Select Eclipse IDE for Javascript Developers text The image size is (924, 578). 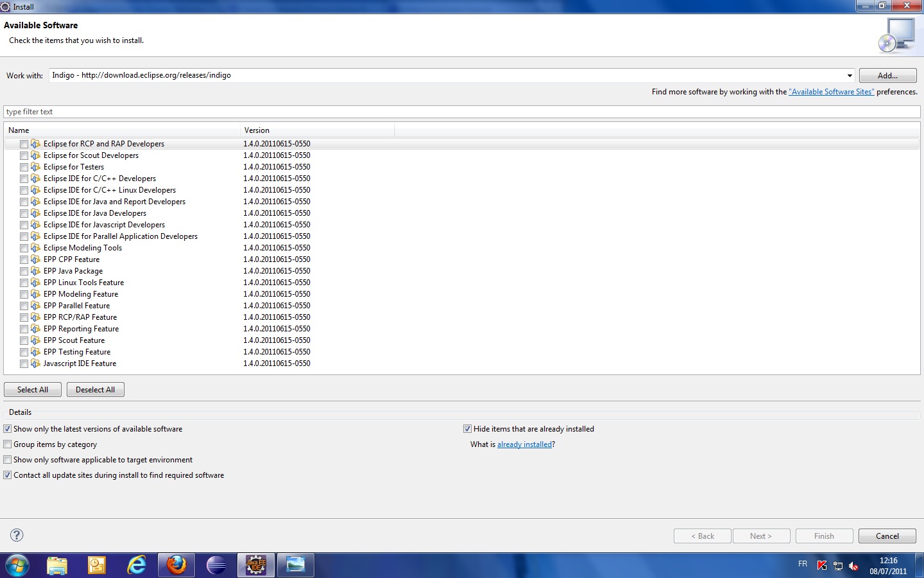tap(105, 225)
